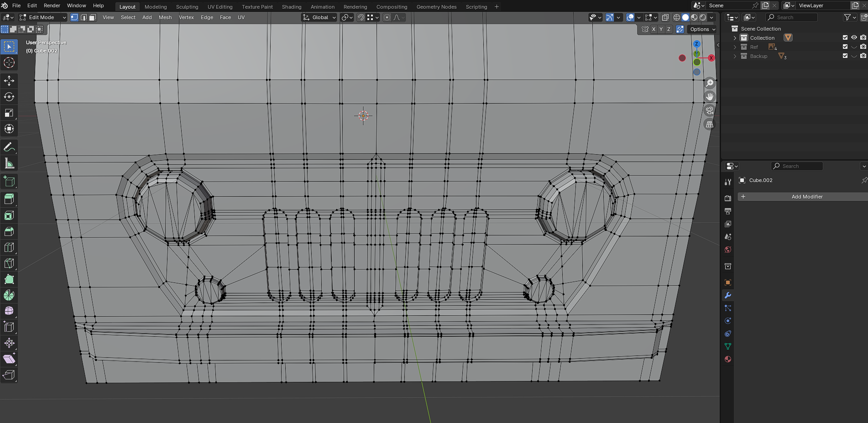Open shading options dropdown arrow
Screen dimensions: 868x423
pyautogui.click(x=711, y=17)
